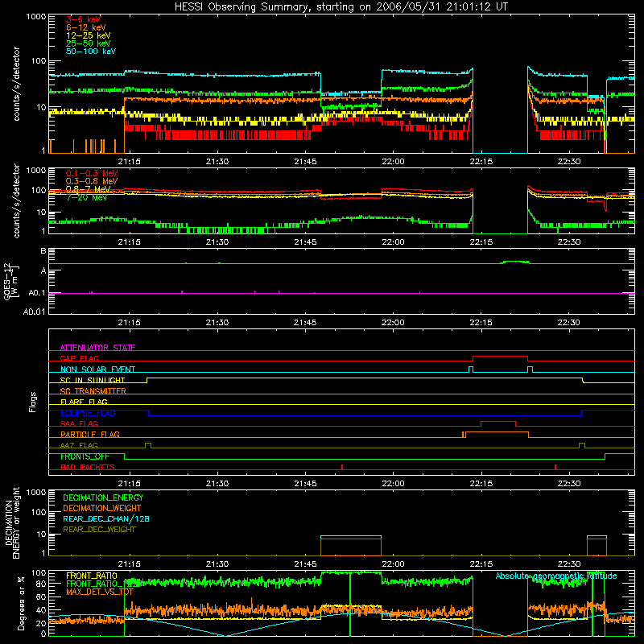The height and width of the screenshot is (644, 644).
Task: Click the GAP_FLAG label
Action: pos(79,358)
